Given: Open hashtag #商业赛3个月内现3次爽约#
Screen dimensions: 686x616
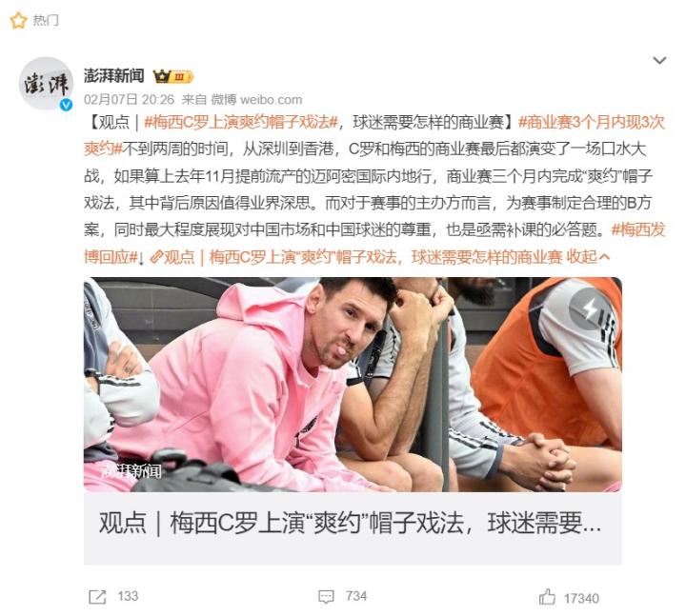Looking at the screenshot, I should (x=374, y=135).
